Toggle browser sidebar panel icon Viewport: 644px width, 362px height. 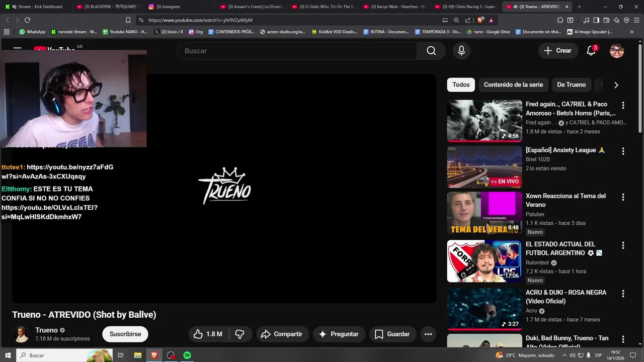coord(596,20)
